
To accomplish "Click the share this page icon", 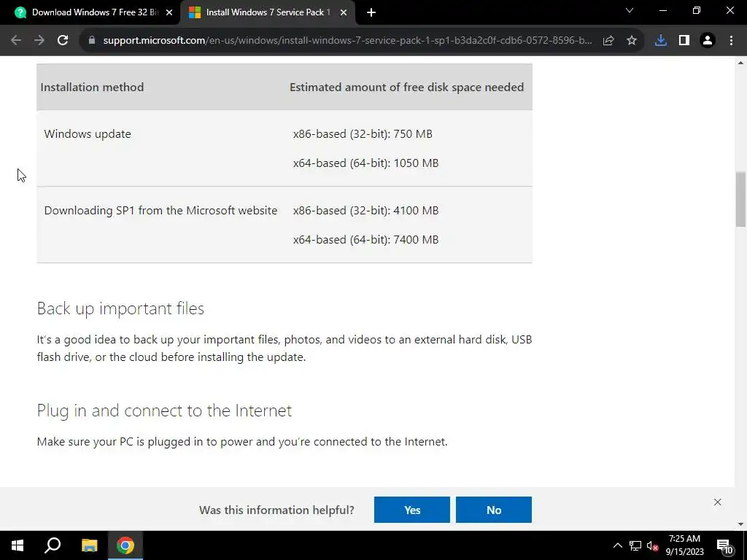I will click(608, 41).
